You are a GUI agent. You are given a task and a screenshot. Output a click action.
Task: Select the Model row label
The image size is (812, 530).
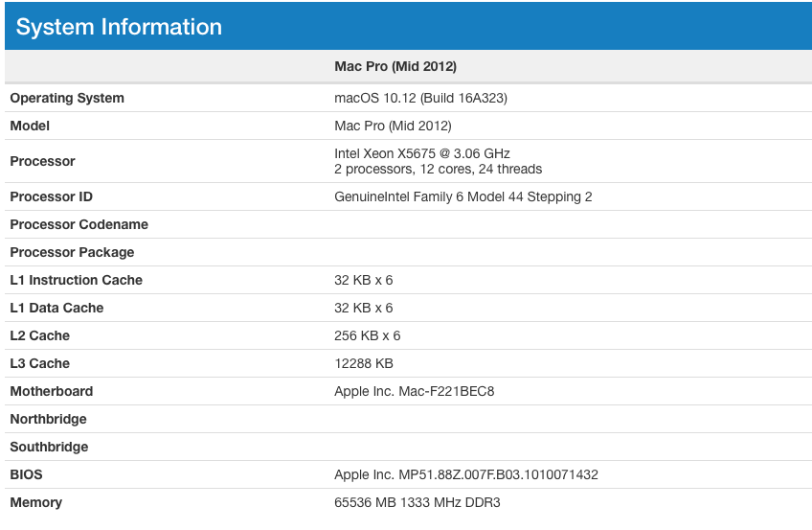(30, 126)
